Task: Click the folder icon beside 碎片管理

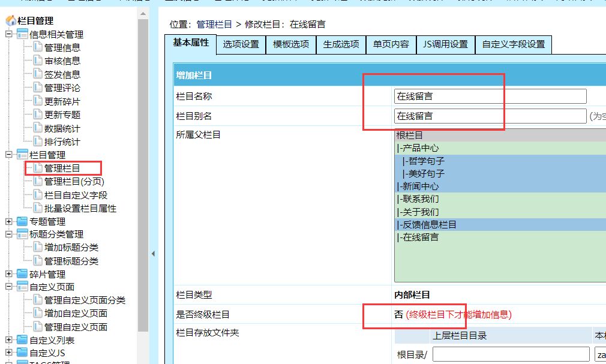Action: point(22,274)
